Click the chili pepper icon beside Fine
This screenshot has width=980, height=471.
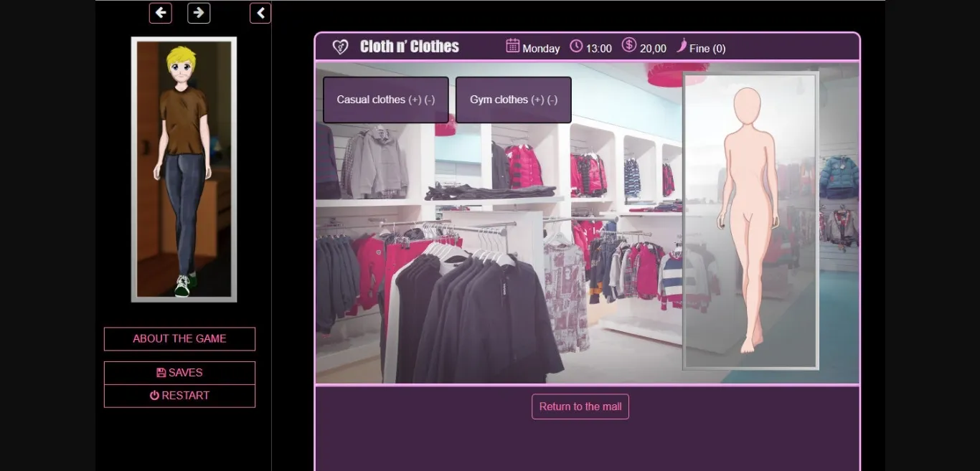681,45
